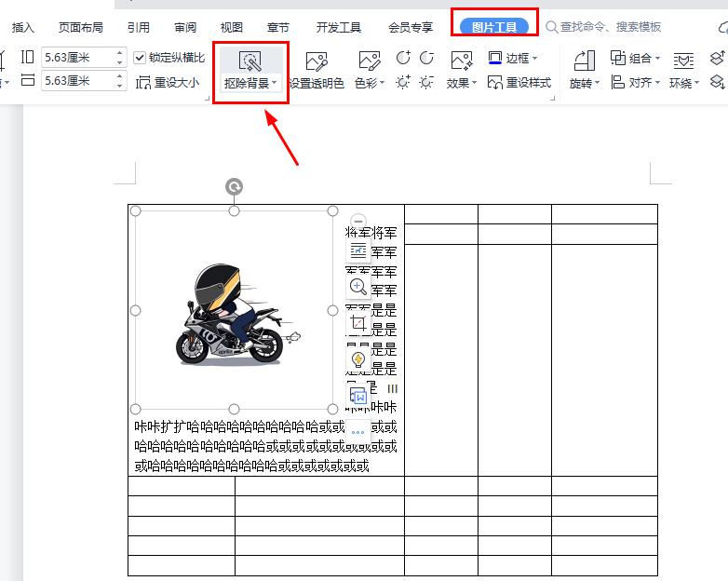728x581 pixels.
Task: Click the style group dialog launcher arrow
Action: tap(552, 99)
